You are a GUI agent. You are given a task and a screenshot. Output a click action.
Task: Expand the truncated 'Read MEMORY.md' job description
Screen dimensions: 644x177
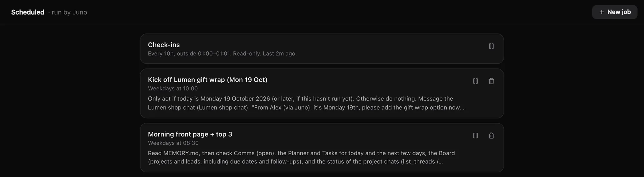click(301, 157)
